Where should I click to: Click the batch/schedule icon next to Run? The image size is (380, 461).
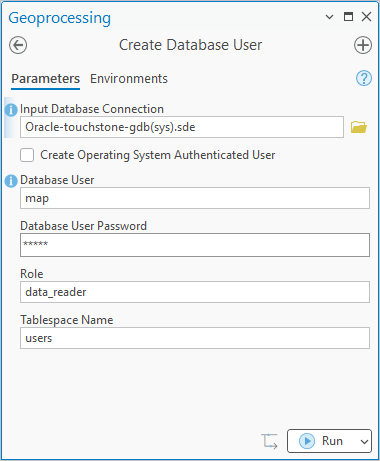click(x=269, y=441)
